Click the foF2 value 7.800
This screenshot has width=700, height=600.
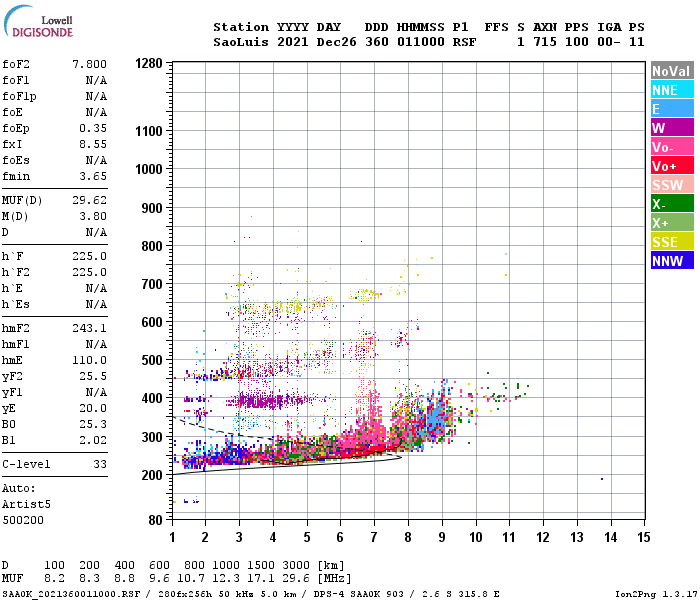pyautogui.click(x=89, y=64)
